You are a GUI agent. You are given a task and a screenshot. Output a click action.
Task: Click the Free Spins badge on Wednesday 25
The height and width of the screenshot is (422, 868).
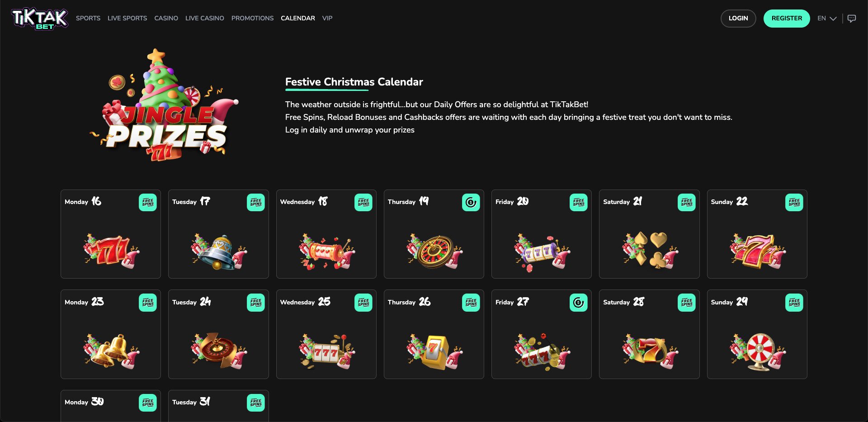tap(363, 303)
